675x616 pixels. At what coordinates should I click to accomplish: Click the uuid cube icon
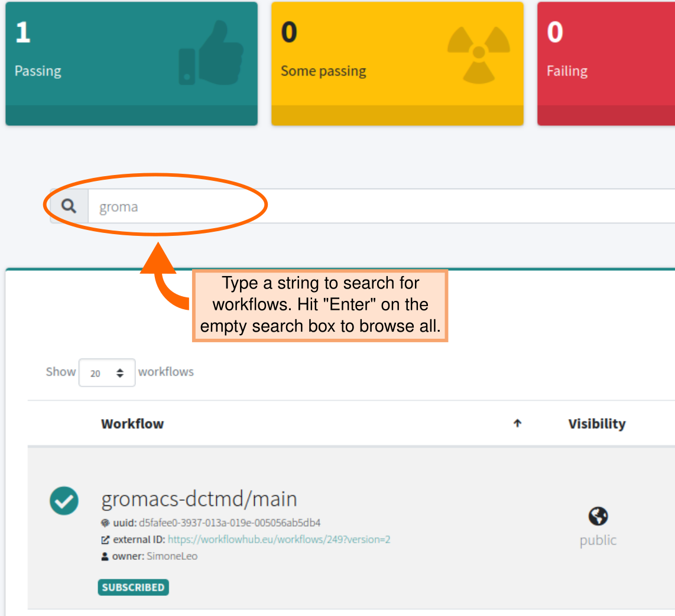pyautogui.click(x=105, y=523)
